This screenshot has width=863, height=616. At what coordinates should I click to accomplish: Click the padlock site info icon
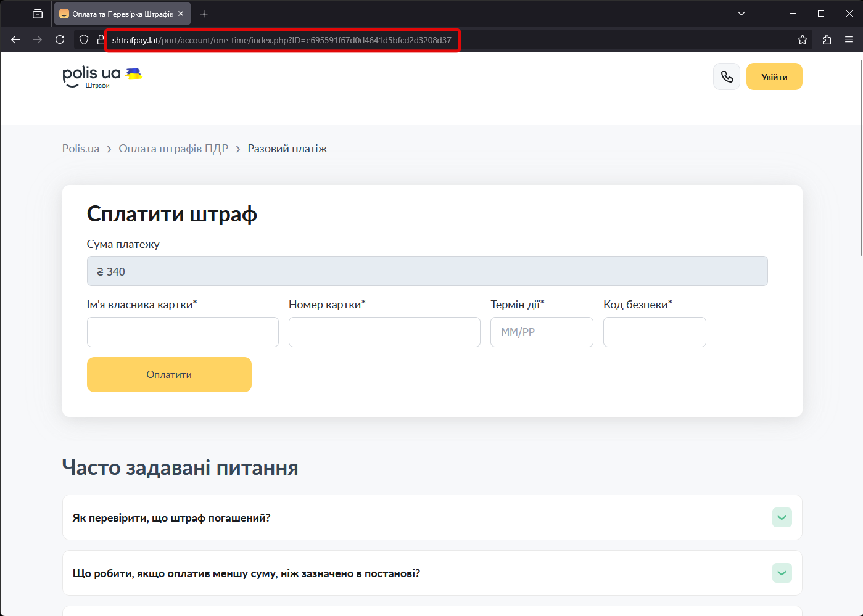[x=101, y=39]
